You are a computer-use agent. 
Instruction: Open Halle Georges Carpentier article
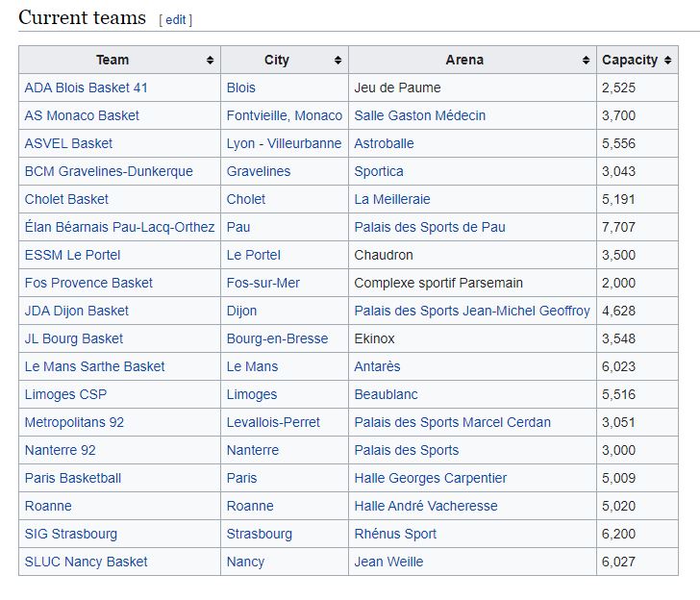[430, 478]
